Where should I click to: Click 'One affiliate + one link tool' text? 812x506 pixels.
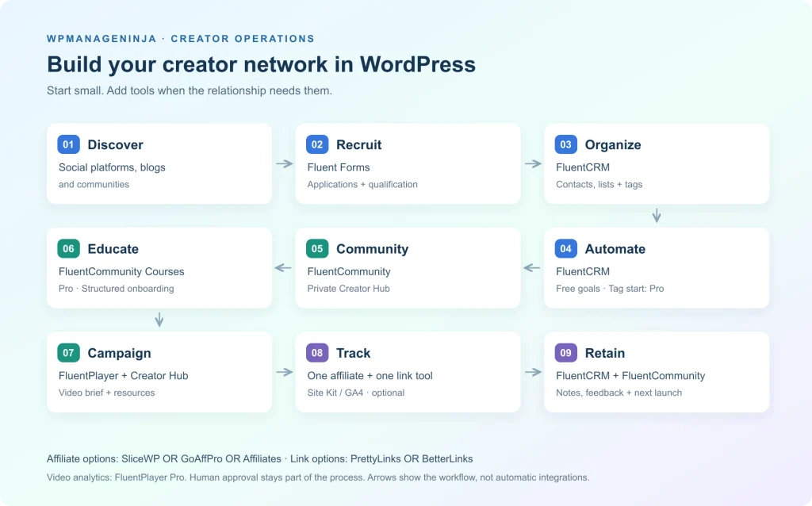pos(370,375)
